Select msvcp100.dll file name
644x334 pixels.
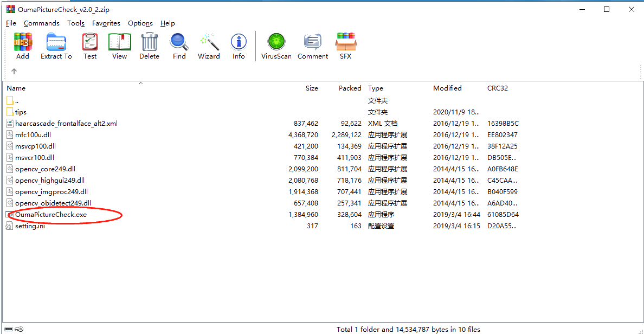click(35, 146)
